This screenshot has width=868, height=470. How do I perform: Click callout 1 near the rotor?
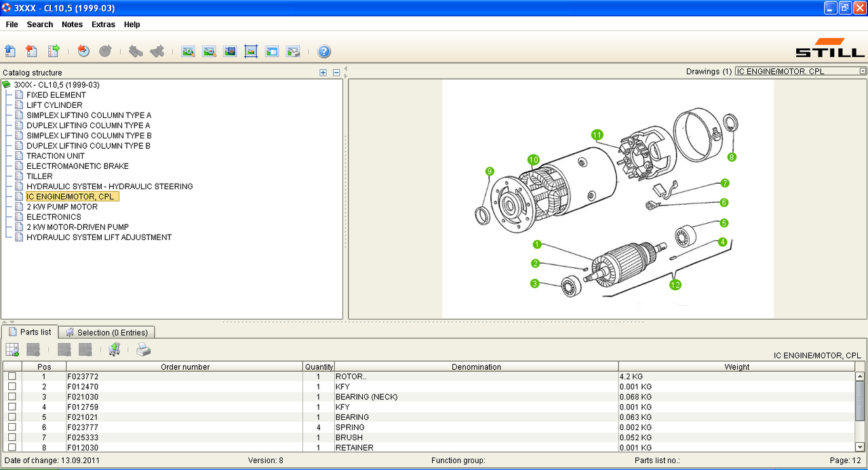[x=536, y=244]
